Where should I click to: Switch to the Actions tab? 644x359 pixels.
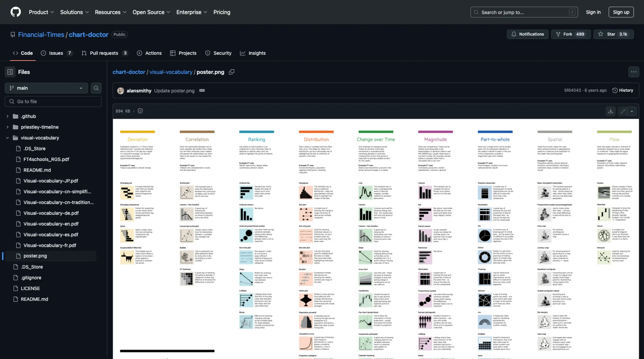click(x=149, y=53)
